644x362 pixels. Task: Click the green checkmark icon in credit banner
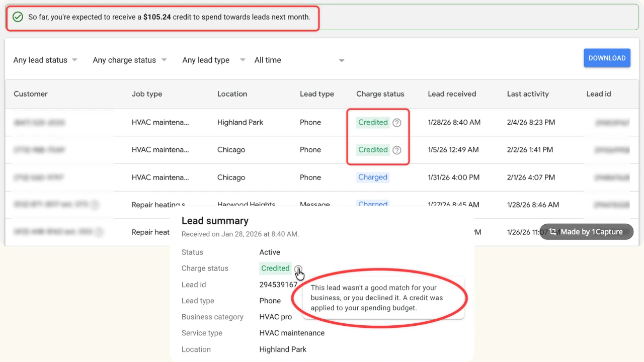[x=18, y=17]
